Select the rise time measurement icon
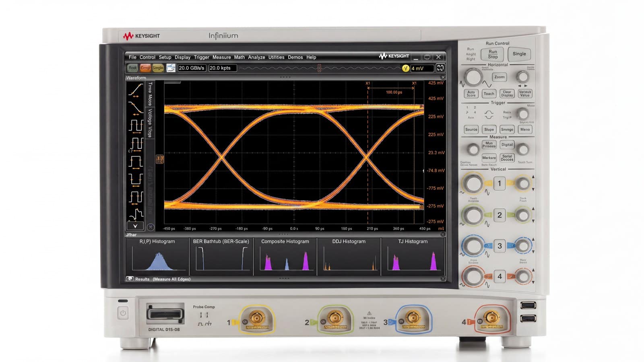The height and width of the screenshot is (362, 644). (x=136, y=90)
